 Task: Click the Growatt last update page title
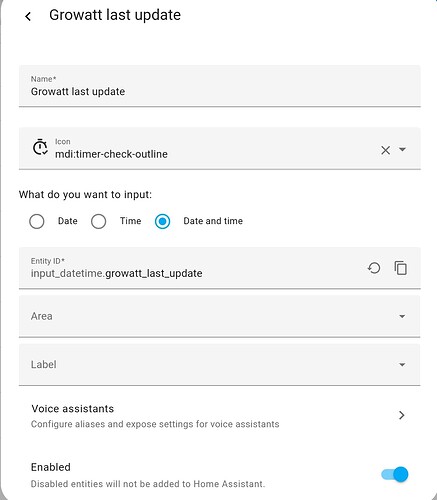coord(115,15)
